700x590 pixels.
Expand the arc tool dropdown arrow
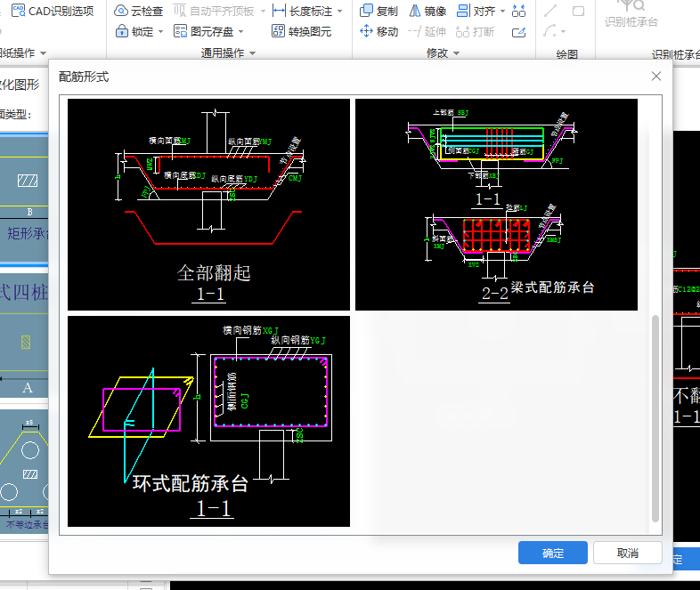click(x=563, y=32)
